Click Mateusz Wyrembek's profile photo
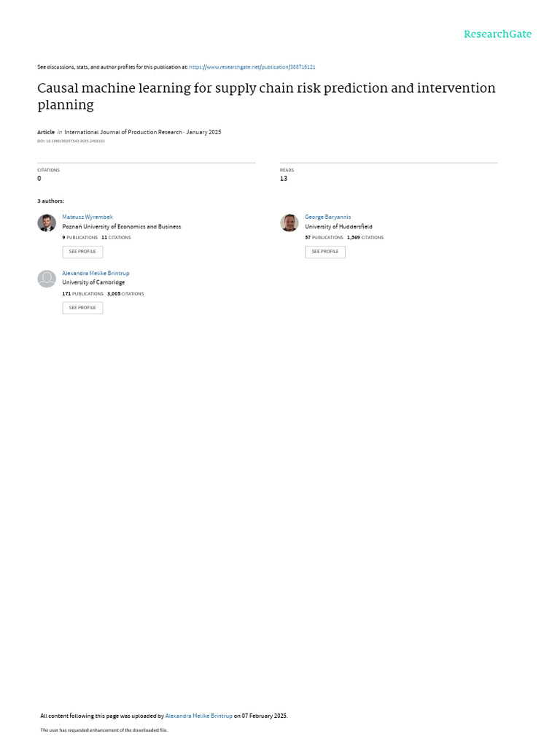The image size is (560, 747). 47,223
